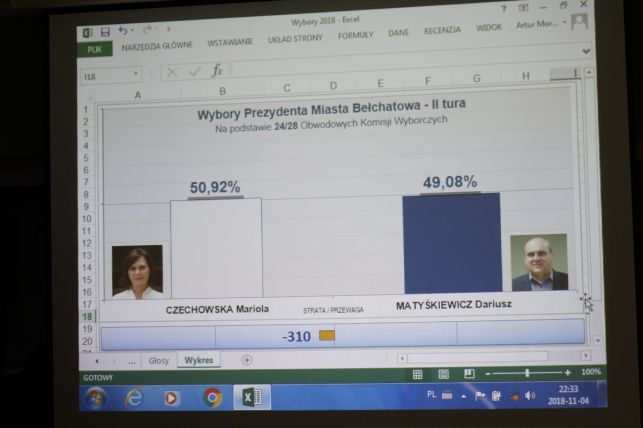Open Google Chrome from the taskbar
The image size is (643, 428).
click(x=212, y=397)
